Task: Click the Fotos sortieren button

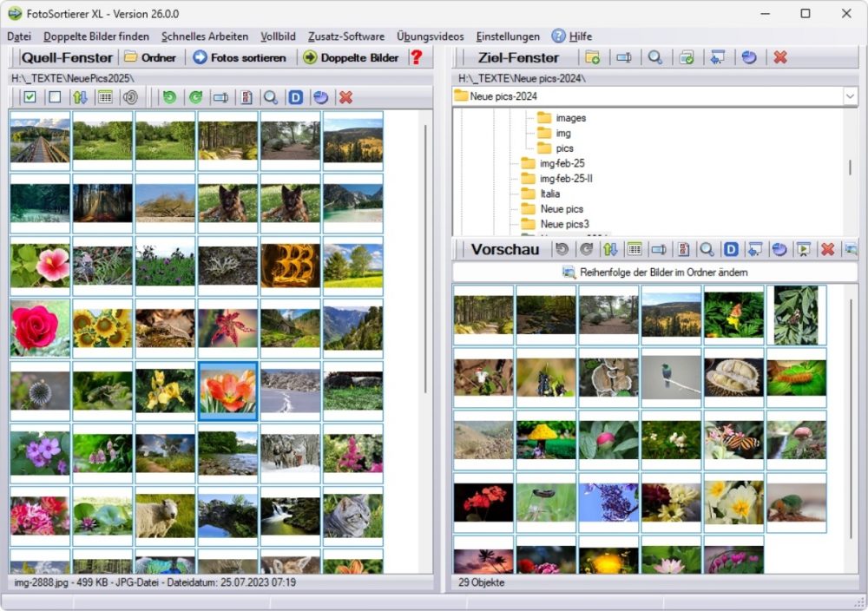Action: (x=240, y=57)
